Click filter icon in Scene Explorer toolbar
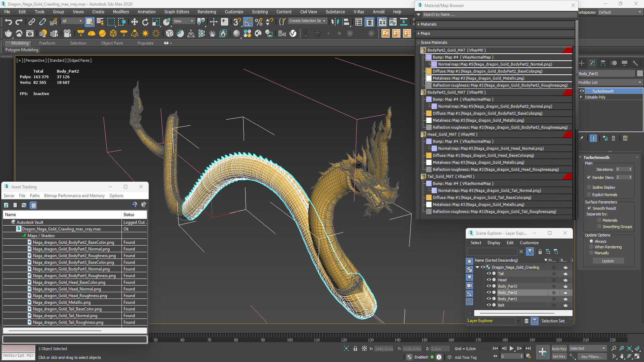 (530, 252)
